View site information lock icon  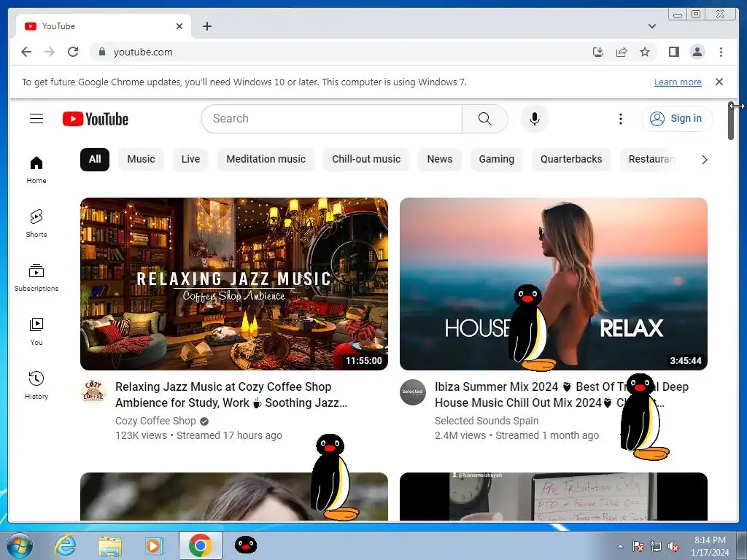[101, 52]
